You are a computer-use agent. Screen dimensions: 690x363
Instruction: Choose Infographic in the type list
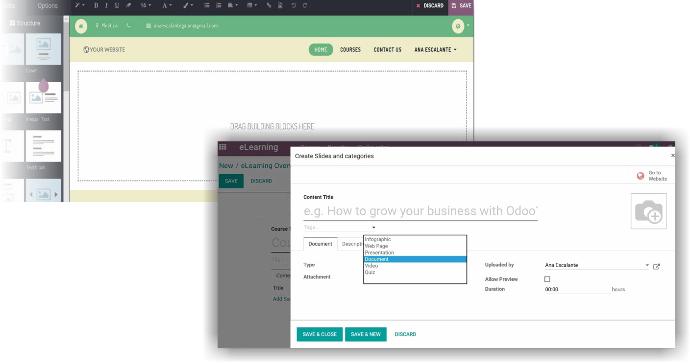pos(415,239)
